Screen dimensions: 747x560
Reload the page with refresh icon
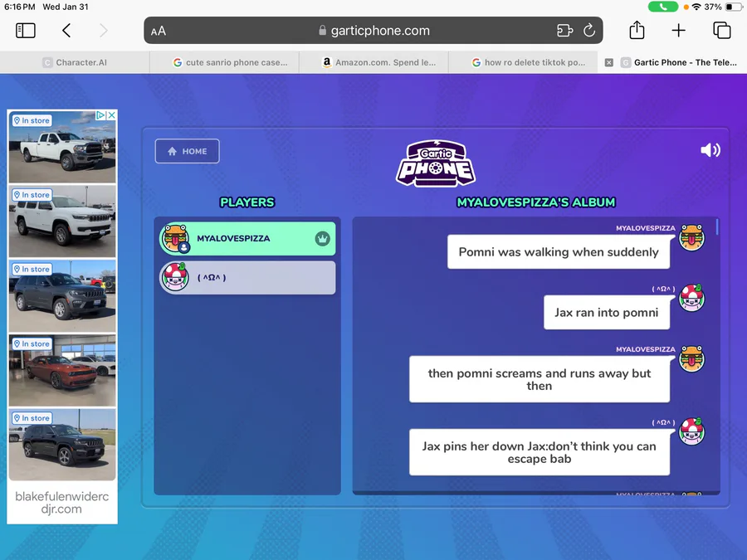click(589, 31)
